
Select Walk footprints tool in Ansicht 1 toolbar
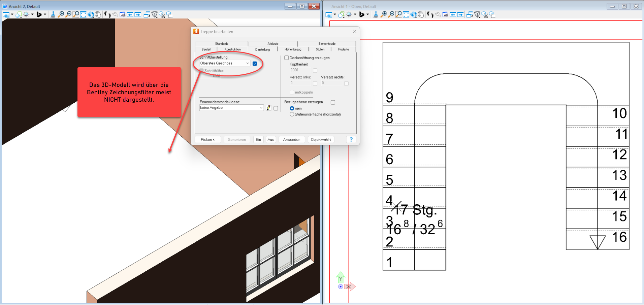click(430, 14)
